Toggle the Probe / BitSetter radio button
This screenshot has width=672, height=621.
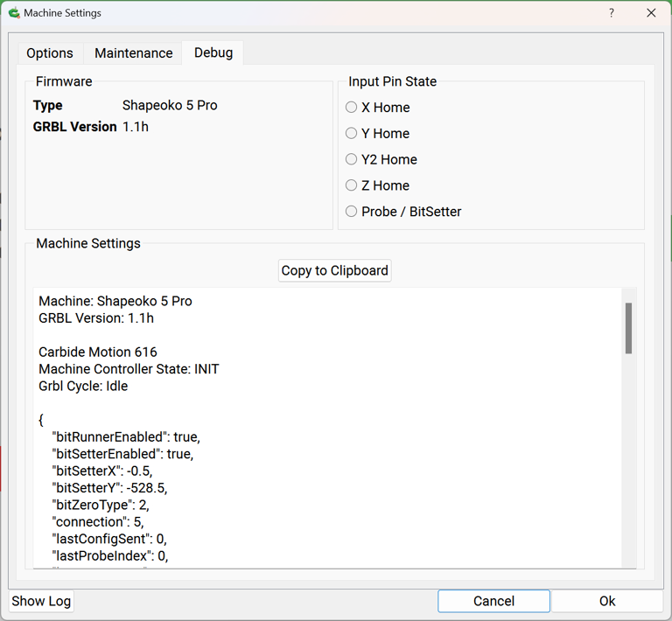pyautogui.click(x=352, y=212)
